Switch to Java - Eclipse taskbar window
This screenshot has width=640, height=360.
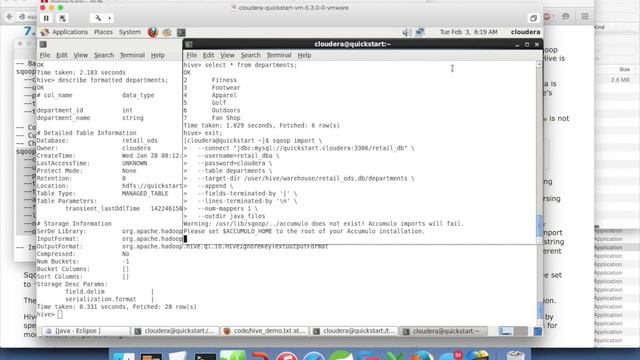(x=86, y=331)
